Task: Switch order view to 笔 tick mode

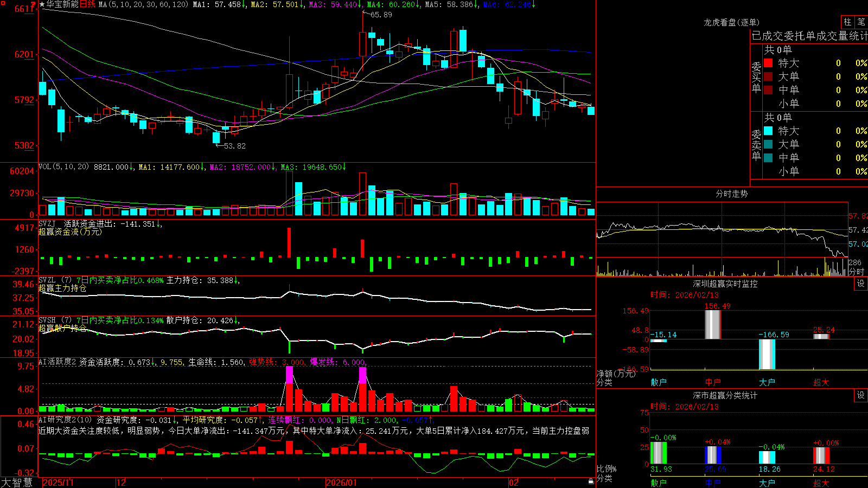Action: [x=861, y=22]
